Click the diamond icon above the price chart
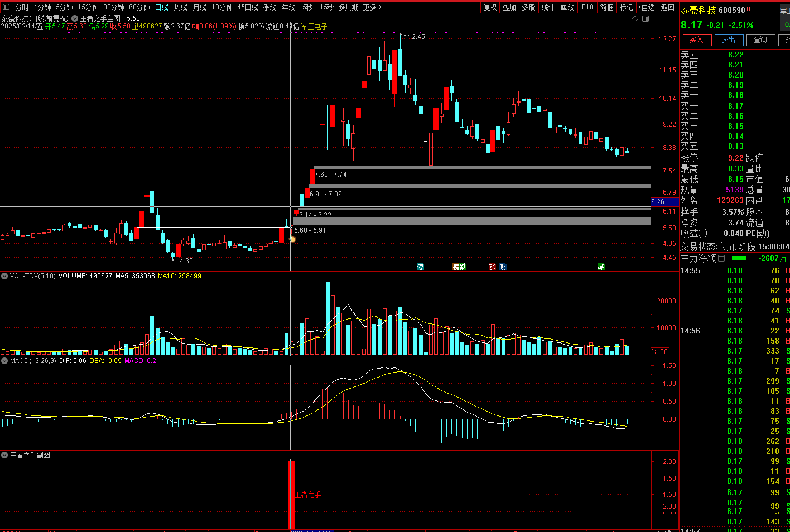This screenshot has width=790, height=532. (x=635, y=19)
